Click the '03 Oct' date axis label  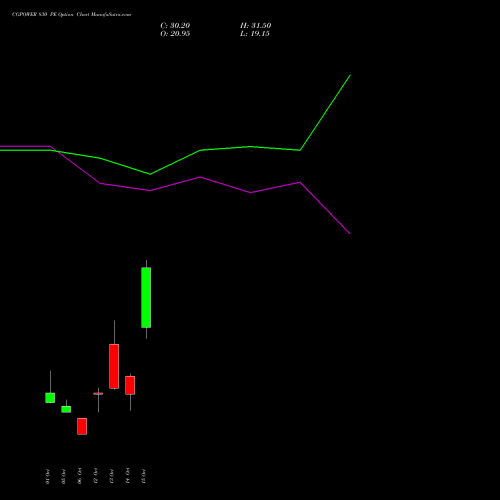63,476
